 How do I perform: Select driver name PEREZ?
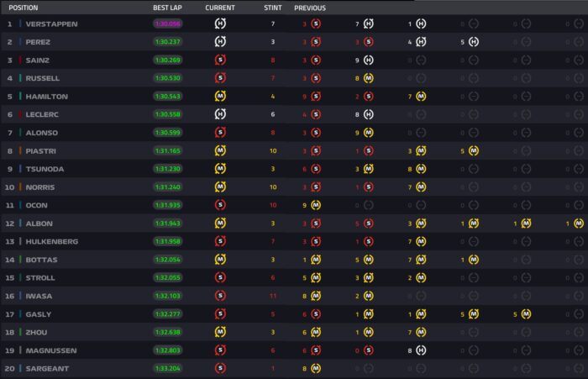click(x=38, y=42)
